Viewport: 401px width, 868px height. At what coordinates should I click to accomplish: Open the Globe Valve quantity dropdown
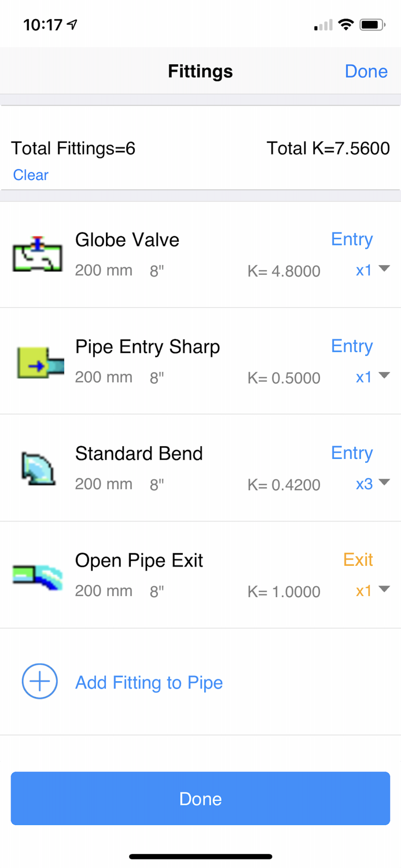(x=371, y=270)
